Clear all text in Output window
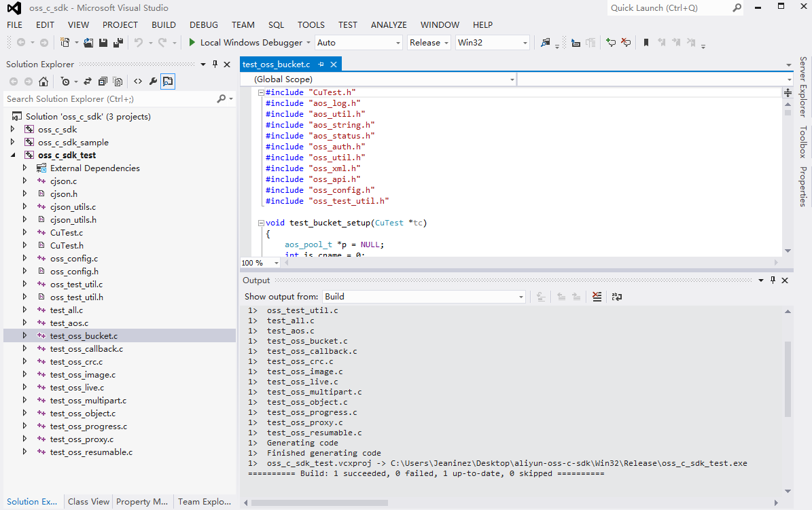This screenshot has height=510, width=812. pos(597,297)
